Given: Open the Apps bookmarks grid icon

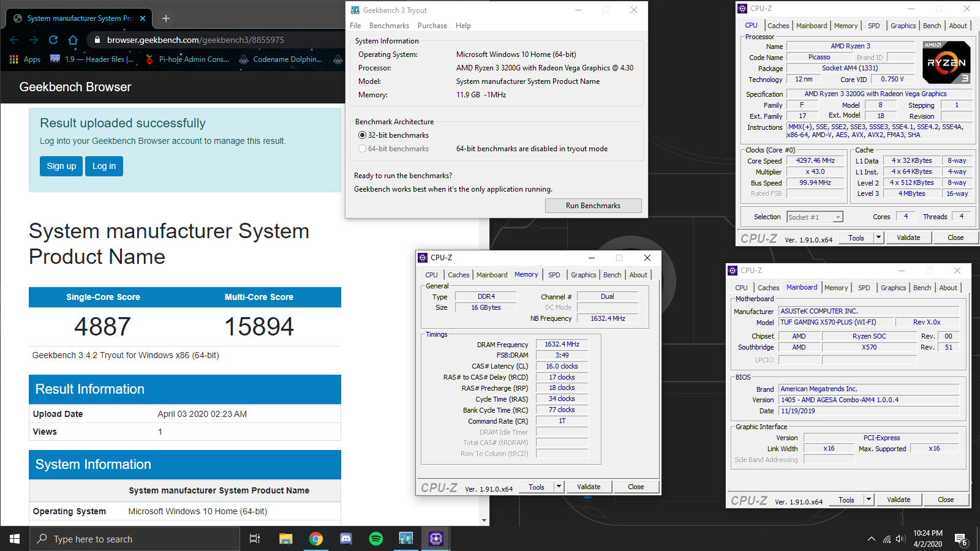Looking at the screenshot, I should click(x=13, y=59).
